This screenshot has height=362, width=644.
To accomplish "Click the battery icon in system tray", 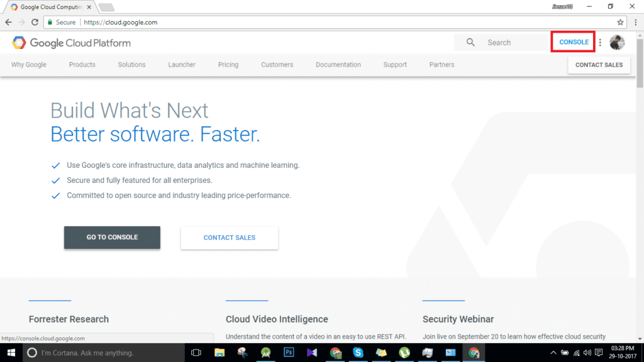I will (x=565, y=353).
